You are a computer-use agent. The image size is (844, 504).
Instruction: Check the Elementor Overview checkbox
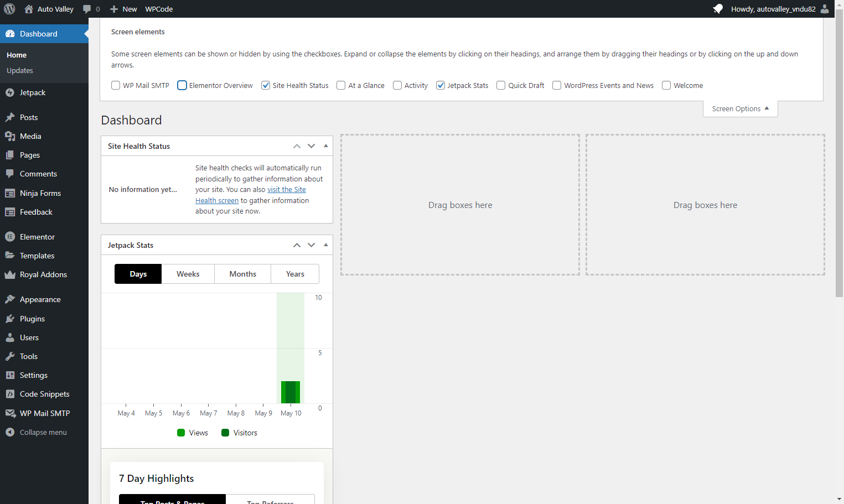[x=182, y=85]
